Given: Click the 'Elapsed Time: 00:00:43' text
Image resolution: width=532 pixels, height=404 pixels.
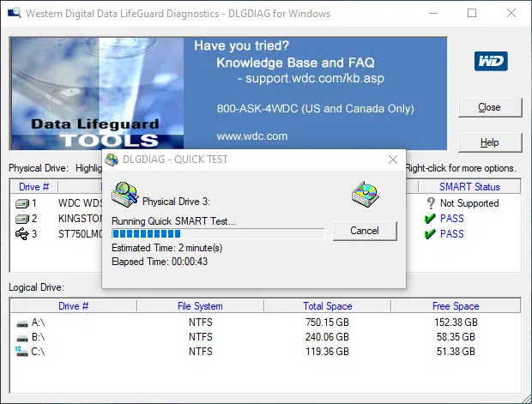Looking at the screenshot, I should tap(160, 262).
